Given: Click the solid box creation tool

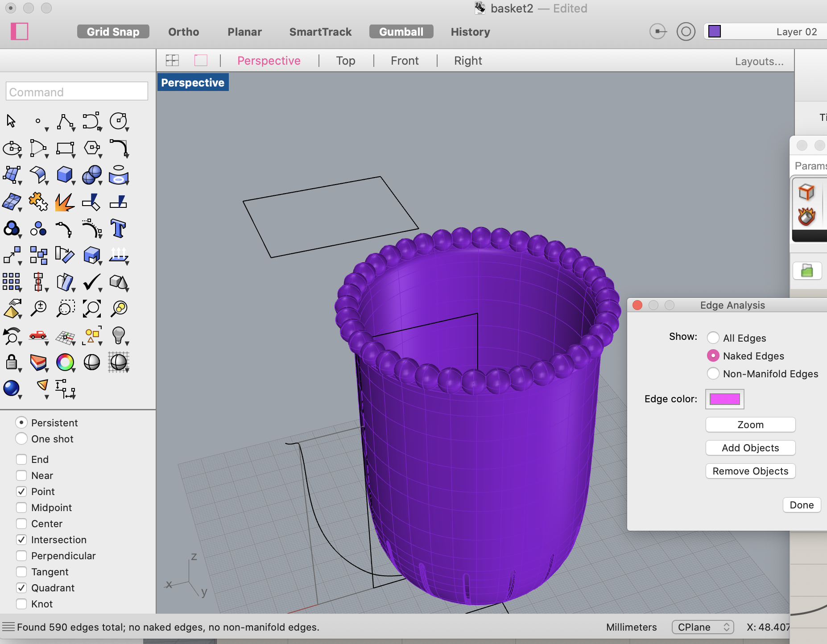Looking at the screenshot, I should [65, 174].
